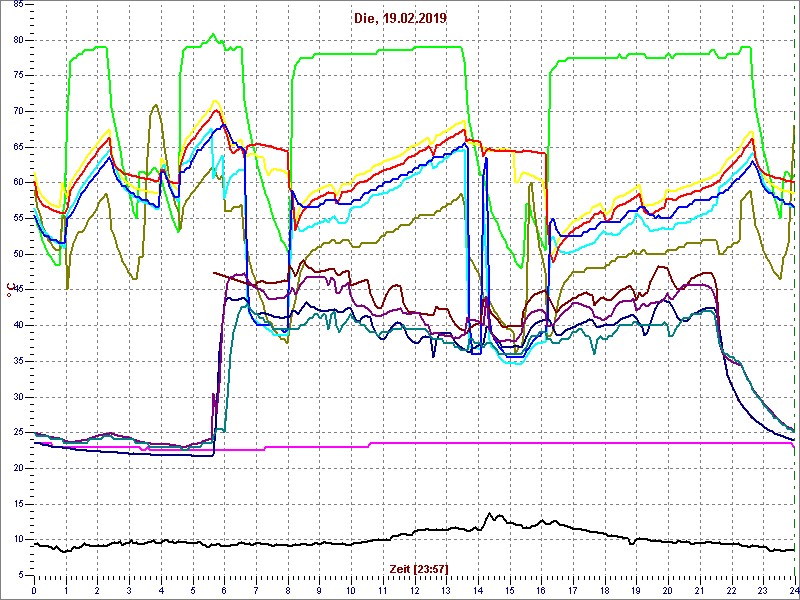Pick hour 18 on the time axis
Viewport: 800px width, 600px height.
pos(605,590)
